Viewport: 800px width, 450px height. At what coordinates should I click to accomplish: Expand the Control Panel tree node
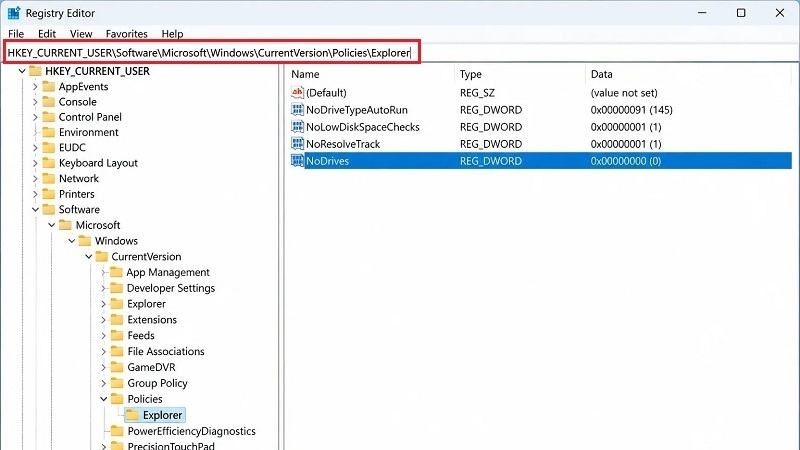coord(35,117)
